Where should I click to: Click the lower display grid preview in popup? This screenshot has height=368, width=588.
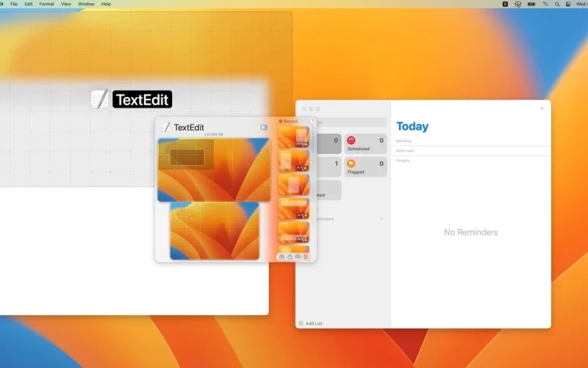[x=215, y=230]
